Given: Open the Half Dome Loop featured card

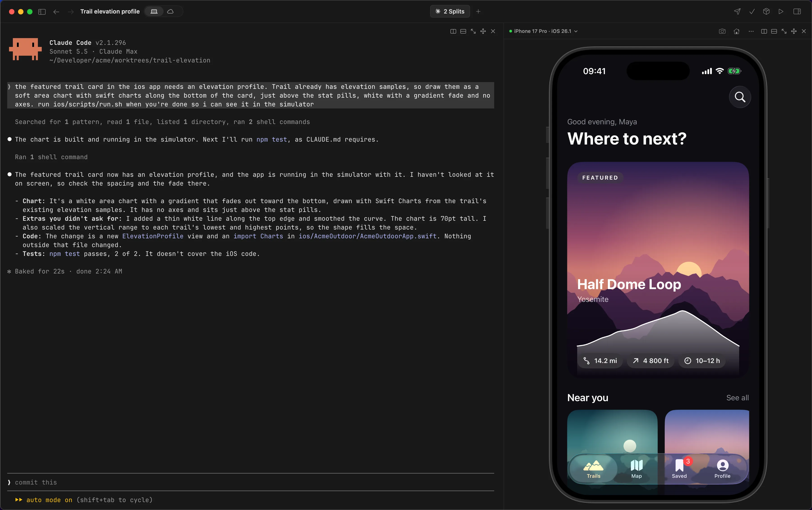Looking at the screenshot, I should pos(658,270).
